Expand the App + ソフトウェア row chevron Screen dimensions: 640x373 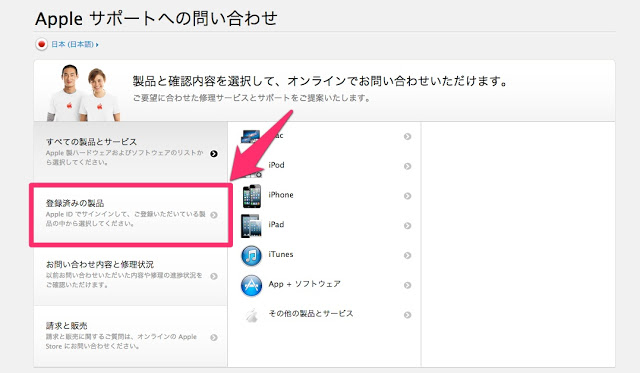[407, 285]
